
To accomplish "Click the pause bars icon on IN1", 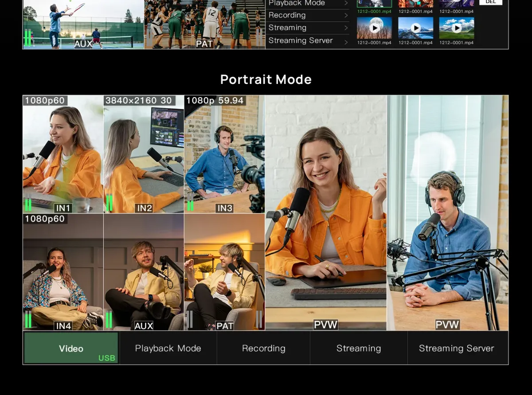I will [x=28, y=205].
